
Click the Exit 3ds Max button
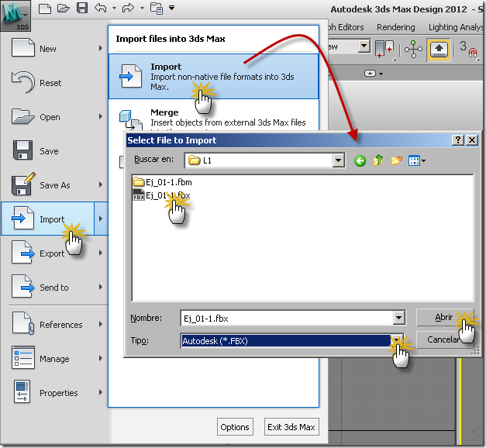point(291,427)
